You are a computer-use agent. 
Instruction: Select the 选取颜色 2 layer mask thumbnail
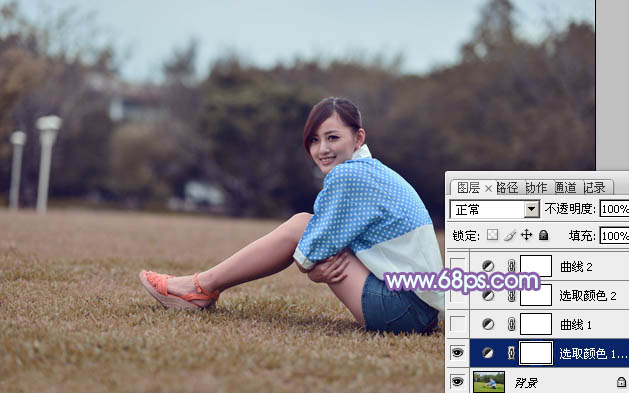click(x=536, y=296)
